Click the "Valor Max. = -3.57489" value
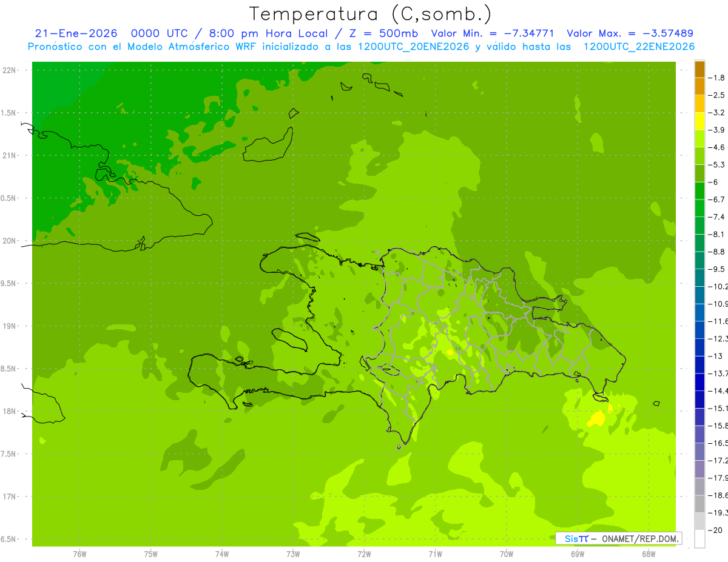This screenshot has height=562, width=728. pyautogui.click(x=630, y=33)
